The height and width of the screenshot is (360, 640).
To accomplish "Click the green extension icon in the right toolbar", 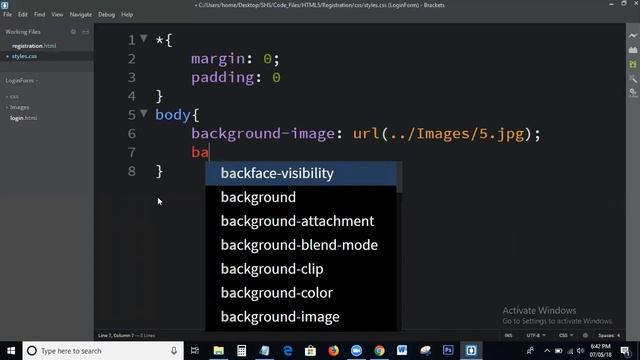I will (x=633, y=64).
